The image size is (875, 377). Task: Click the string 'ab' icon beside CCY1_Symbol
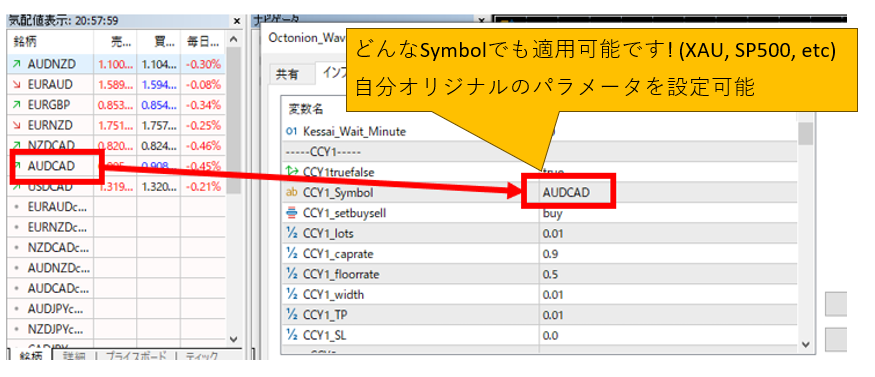coord(291,192)
